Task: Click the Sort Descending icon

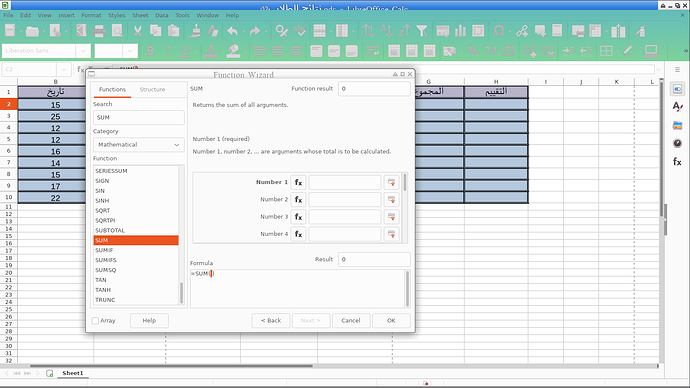Action: (404, 31)
